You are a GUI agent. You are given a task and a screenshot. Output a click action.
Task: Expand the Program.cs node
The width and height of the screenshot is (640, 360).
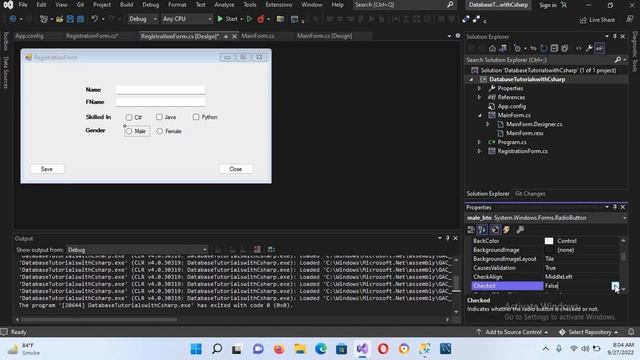(480, 142)
